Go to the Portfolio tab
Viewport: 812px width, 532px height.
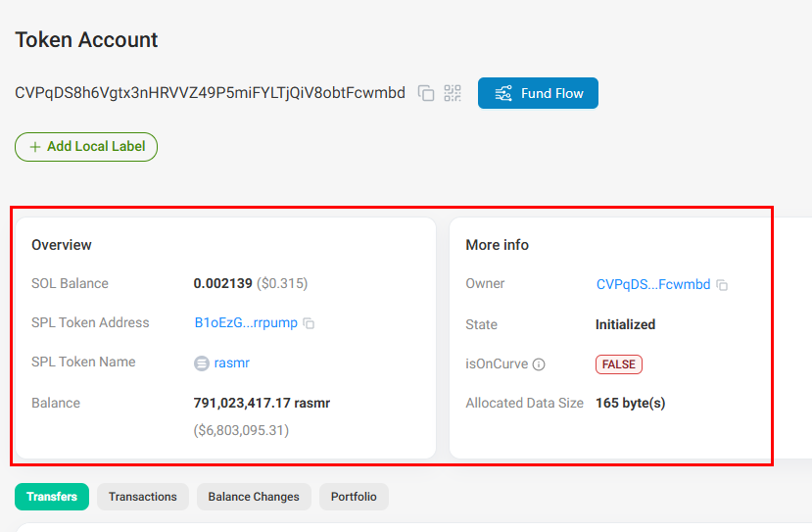(354, 497)
